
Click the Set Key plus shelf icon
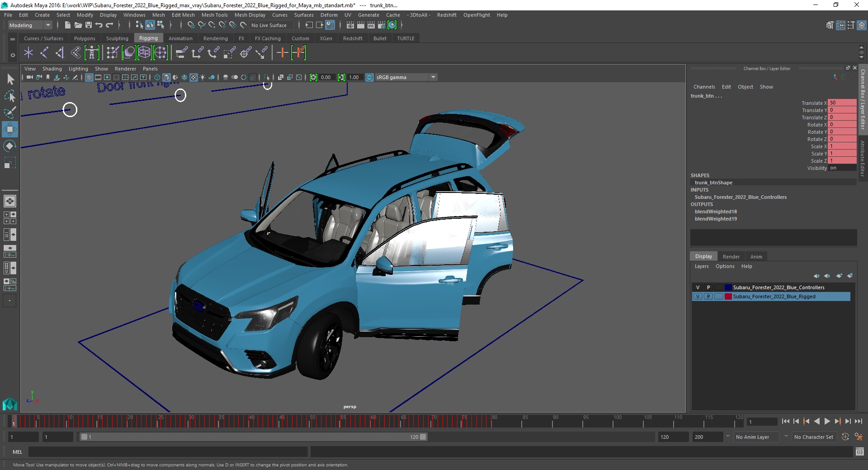point(283,53)
